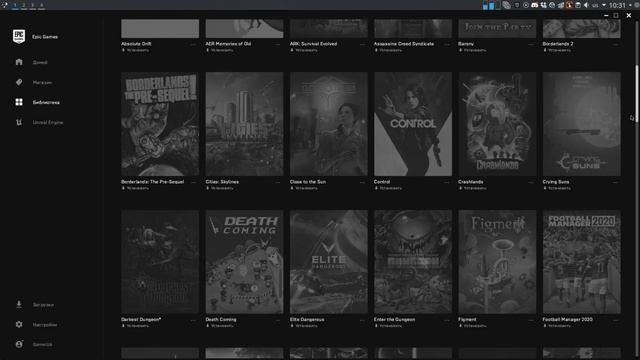The height and width of the screenshot is (360, 640).
Task: Open more options for Crying Suns
Action: (616, 182)
